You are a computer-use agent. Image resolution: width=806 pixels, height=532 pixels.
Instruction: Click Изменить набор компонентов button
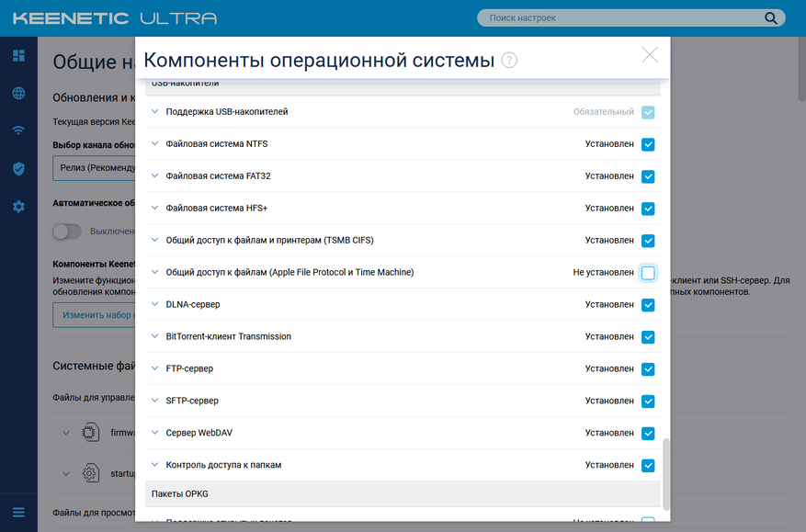point(94,315)
